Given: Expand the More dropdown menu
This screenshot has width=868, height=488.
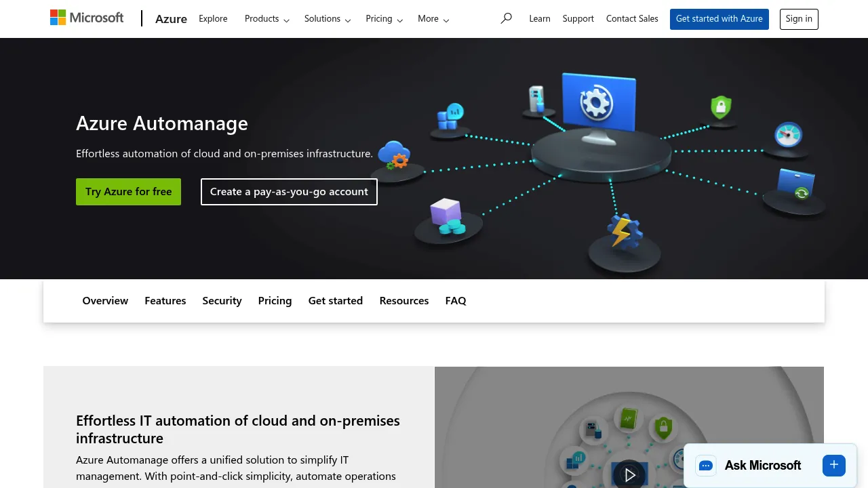Looking at the screenshot, I should coord(433,19).
